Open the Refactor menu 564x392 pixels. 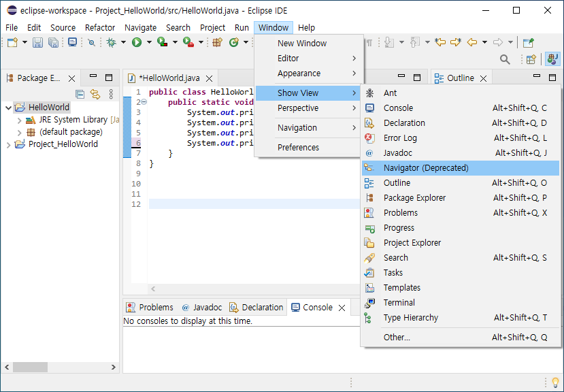point(99,28)
